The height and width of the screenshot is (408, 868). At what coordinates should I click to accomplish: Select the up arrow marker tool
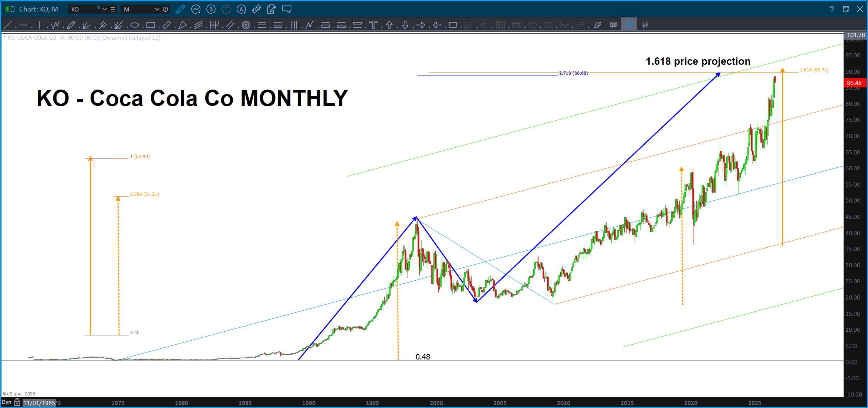point(389,25)
